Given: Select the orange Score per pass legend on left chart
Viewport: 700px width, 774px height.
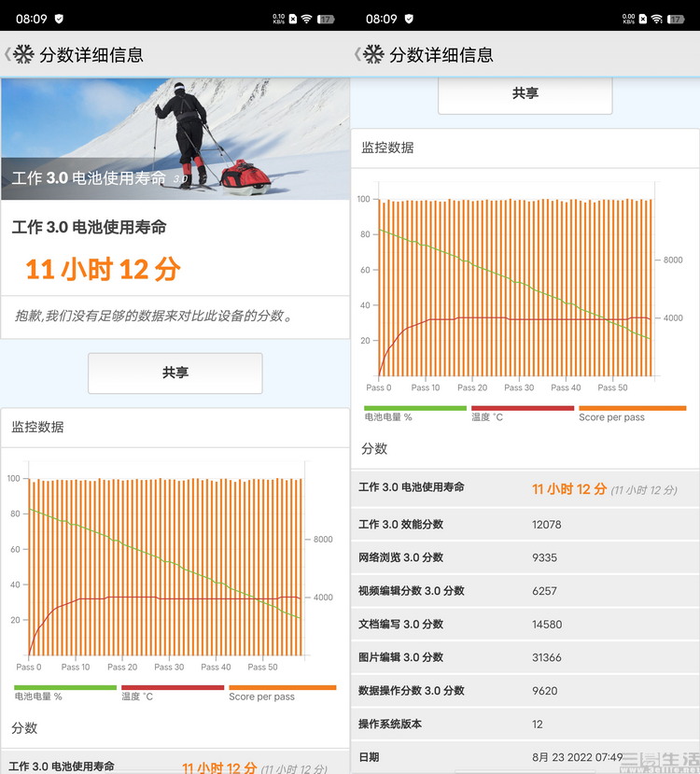Looking at the screenshot, I should click(283, 693).
